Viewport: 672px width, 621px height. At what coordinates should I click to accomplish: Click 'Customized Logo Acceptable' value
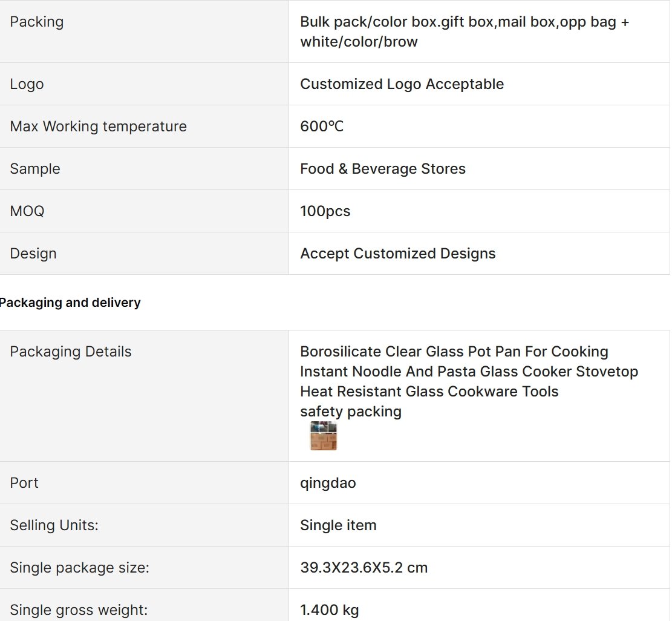click(x=402, y=84)
